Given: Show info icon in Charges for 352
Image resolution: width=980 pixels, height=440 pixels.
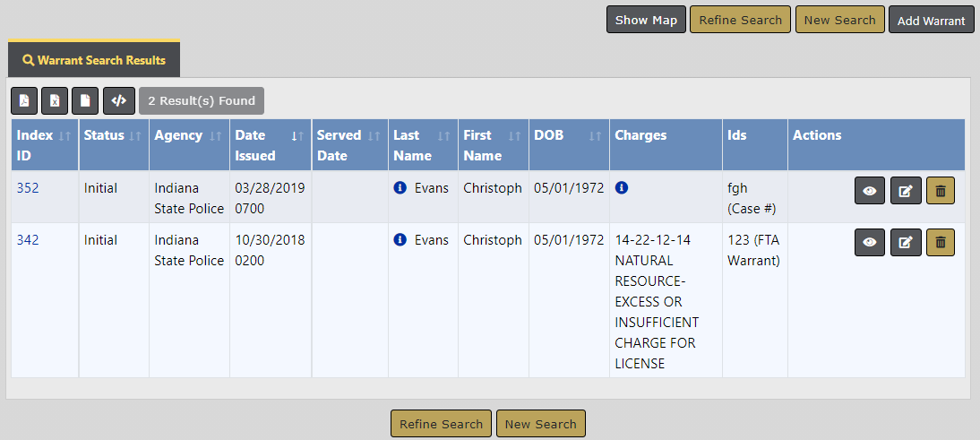Looking at the screenshot, I should (622, 187).
